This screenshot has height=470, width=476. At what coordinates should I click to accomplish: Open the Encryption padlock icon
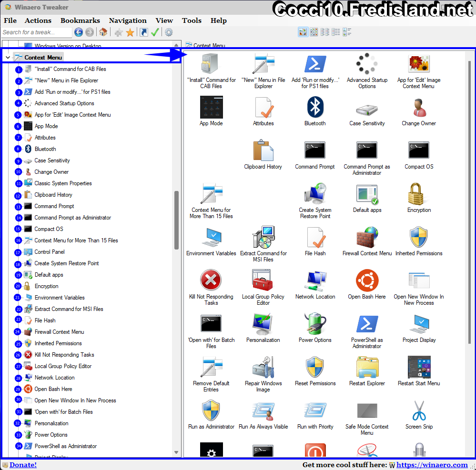coord(415,194)
